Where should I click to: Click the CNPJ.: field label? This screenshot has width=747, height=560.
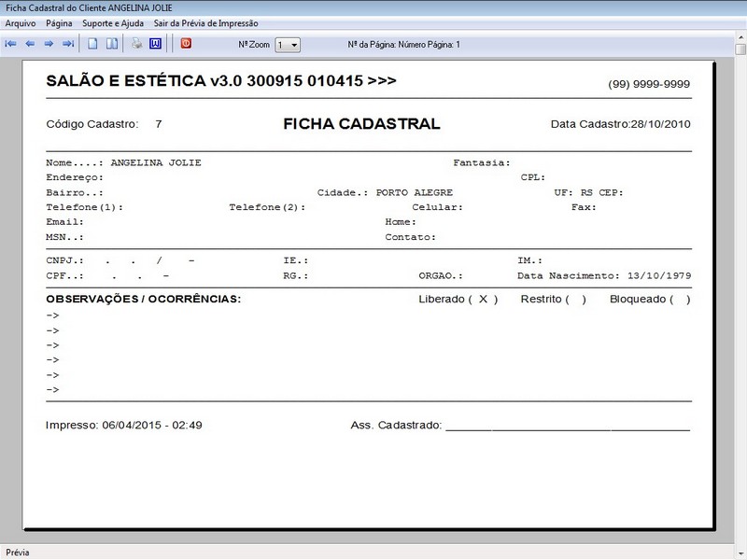(64, 261)
